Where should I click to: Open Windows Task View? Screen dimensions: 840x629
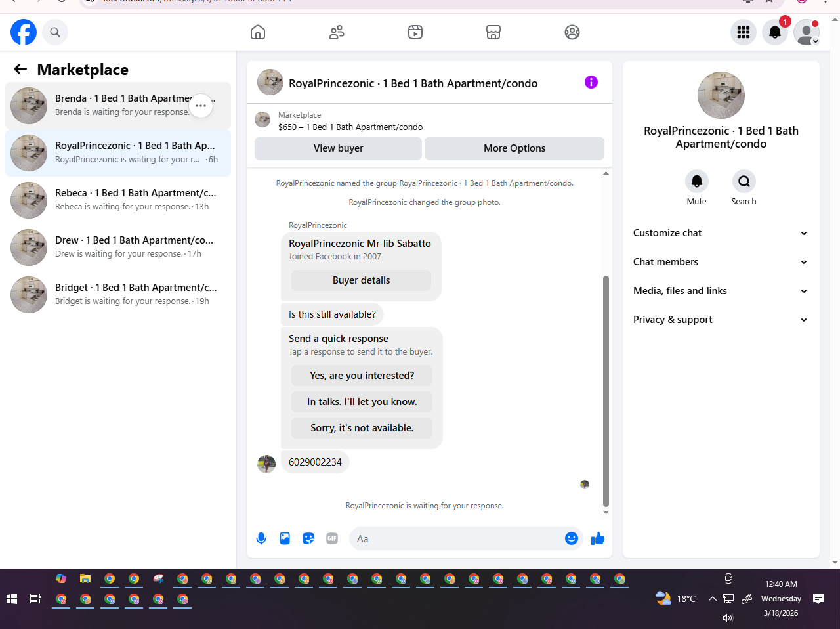tap(35, 599)
